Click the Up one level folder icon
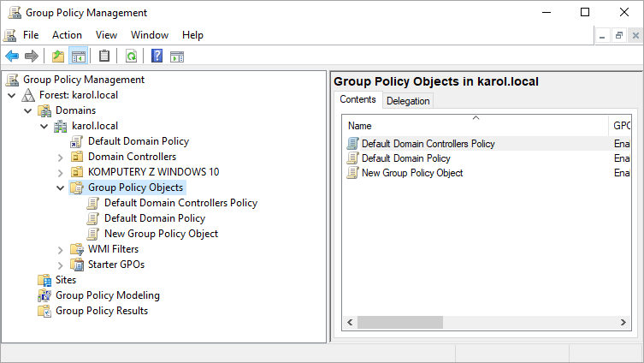 click(x=58, y=57)
